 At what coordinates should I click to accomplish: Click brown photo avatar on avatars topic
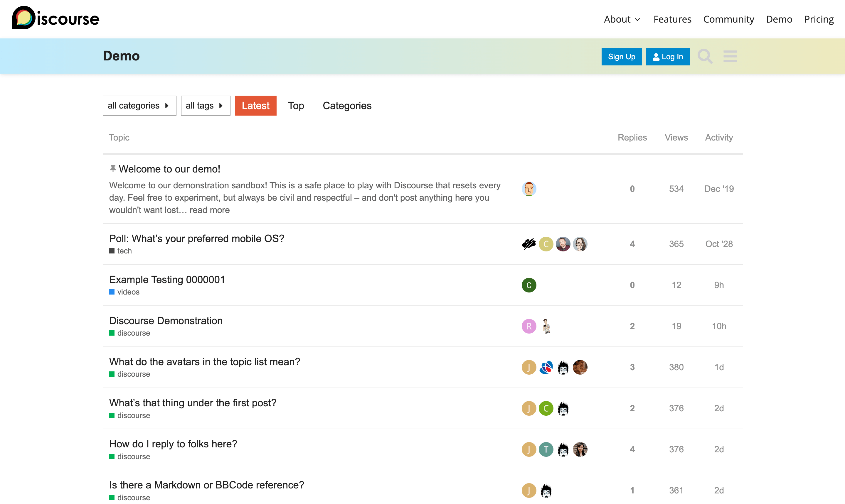click(580, 367)
